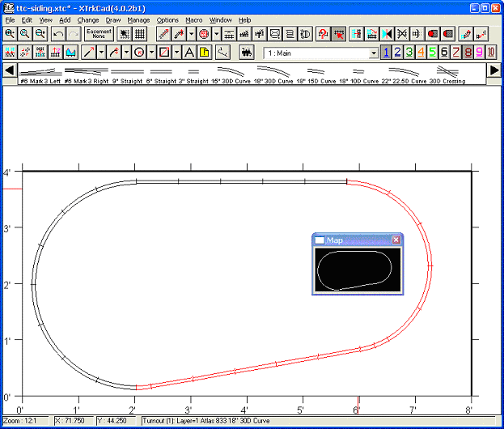Select the Note tool icon
This screenshot has width=504, height=429.
(205, 53)
